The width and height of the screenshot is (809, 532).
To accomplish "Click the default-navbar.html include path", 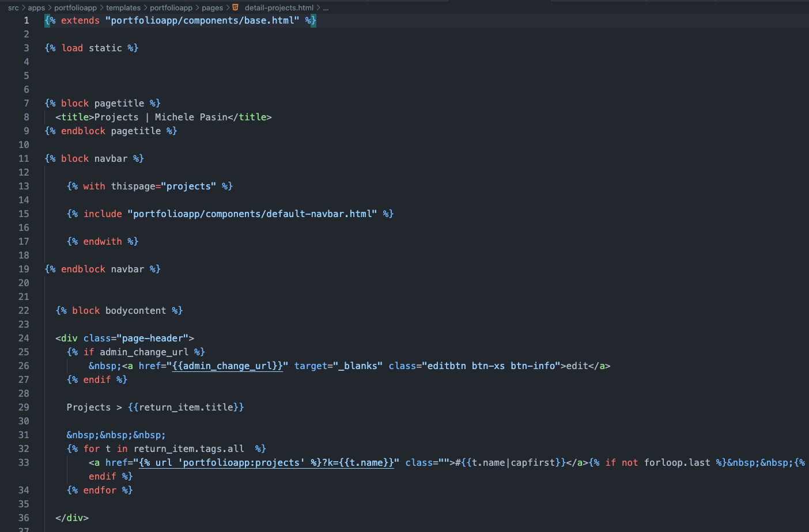I will tap(255, 214).
